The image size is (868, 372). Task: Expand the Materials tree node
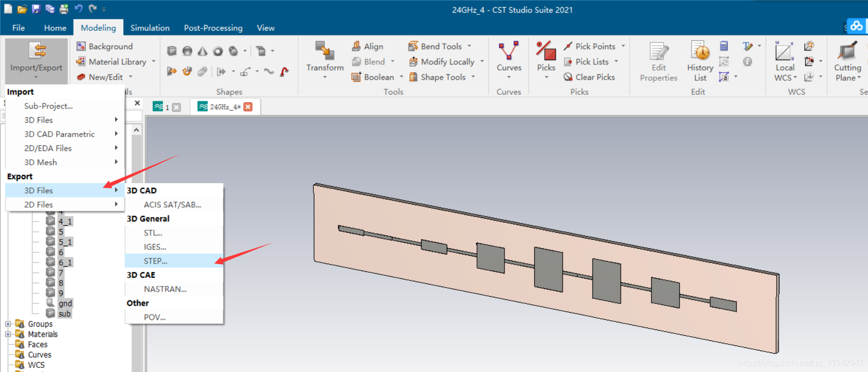coord(8,334)
